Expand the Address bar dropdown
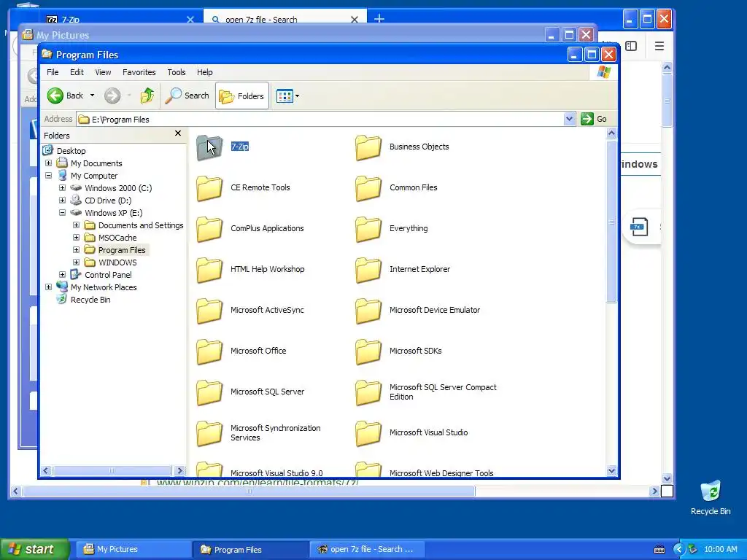747x560 pixels. 569,119
